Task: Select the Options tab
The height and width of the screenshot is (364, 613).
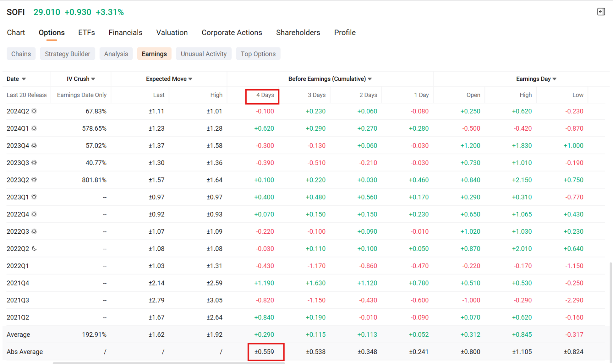Action: click(52, 33)
